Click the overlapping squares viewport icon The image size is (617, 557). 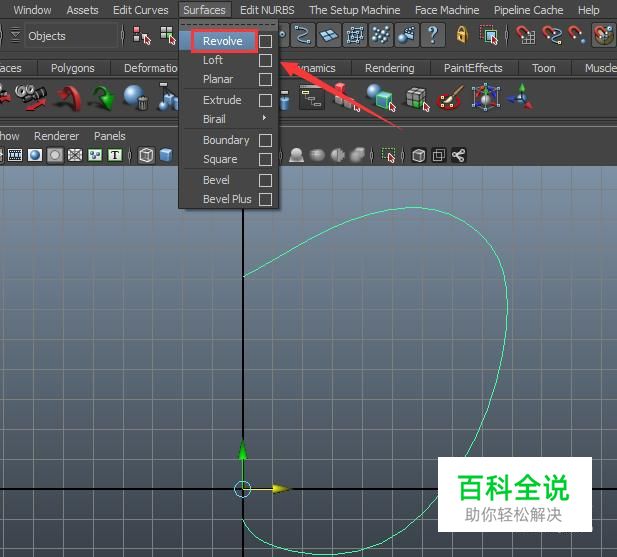click(439, 155)
